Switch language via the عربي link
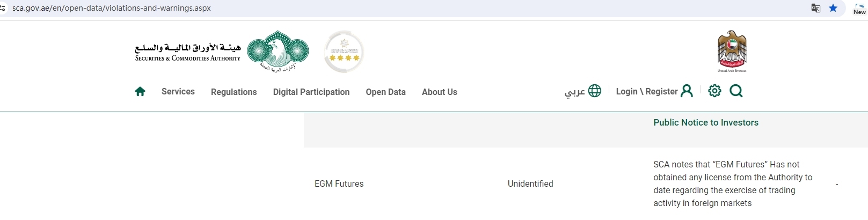The height and width of the screenshot is (220, 868). tap(574, 92)
